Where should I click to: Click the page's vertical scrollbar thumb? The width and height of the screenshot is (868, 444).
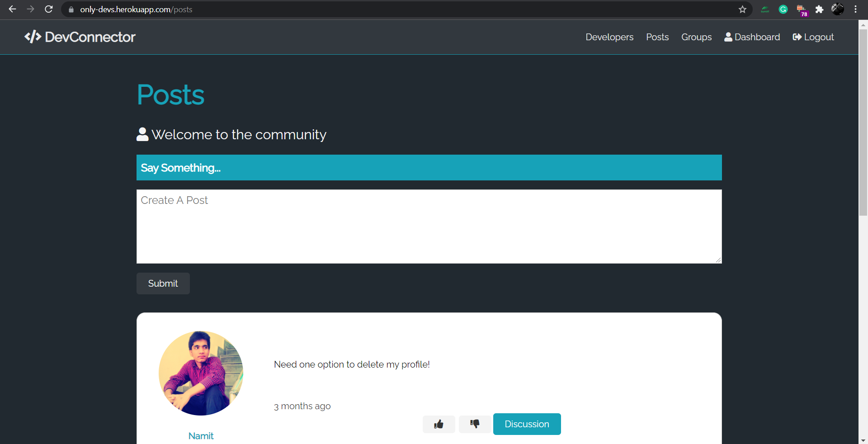863,123
